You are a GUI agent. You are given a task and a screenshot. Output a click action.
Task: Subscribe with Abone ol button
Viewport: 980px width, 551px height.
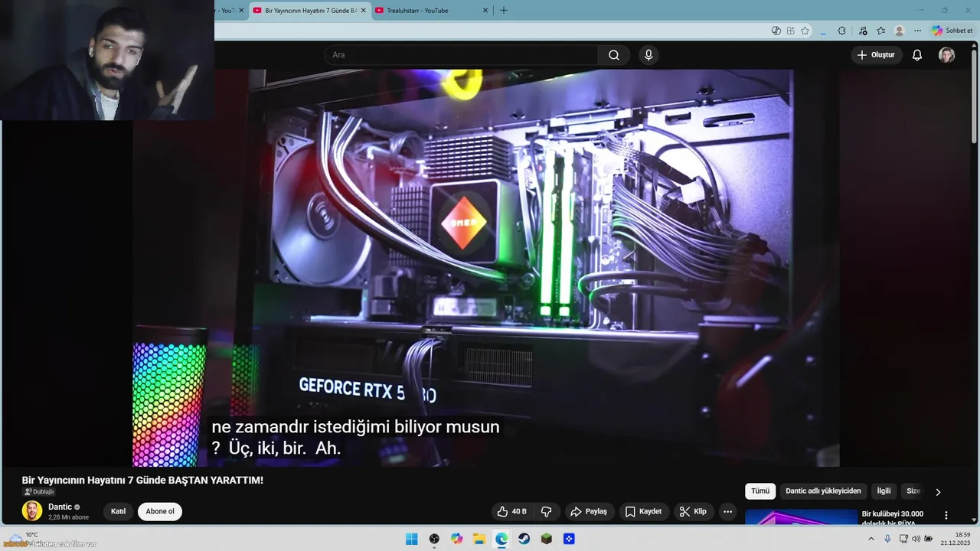[160, 511]
